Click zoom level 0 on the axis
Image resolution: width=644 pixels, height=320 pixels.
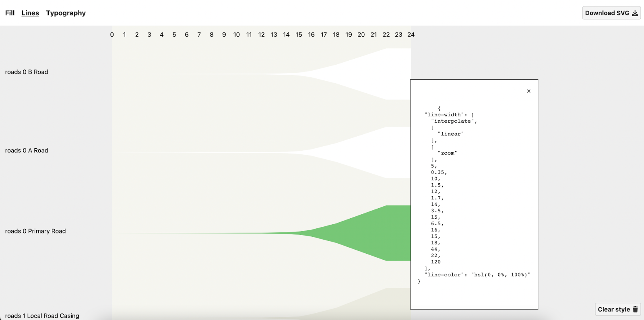(x=112, y=35)
